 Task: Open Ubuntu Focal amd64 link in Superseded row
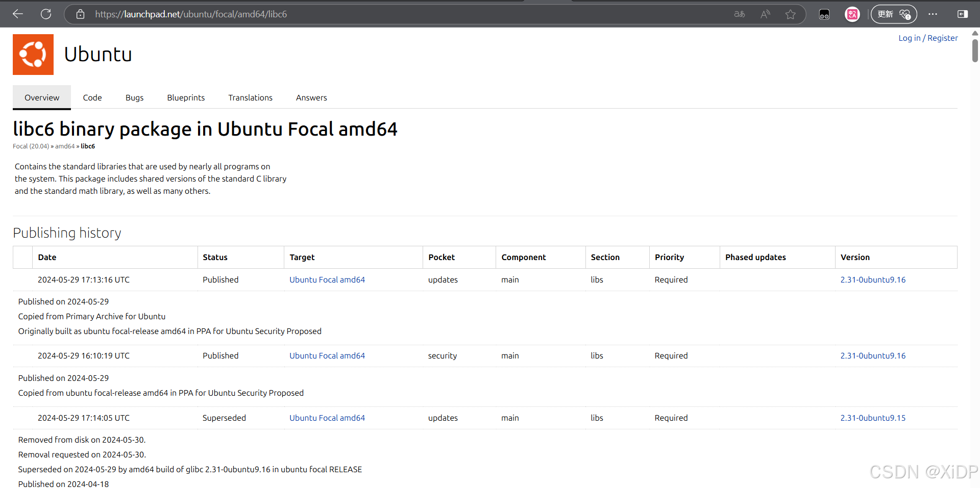pyautogui.click(x=327, y=418)
